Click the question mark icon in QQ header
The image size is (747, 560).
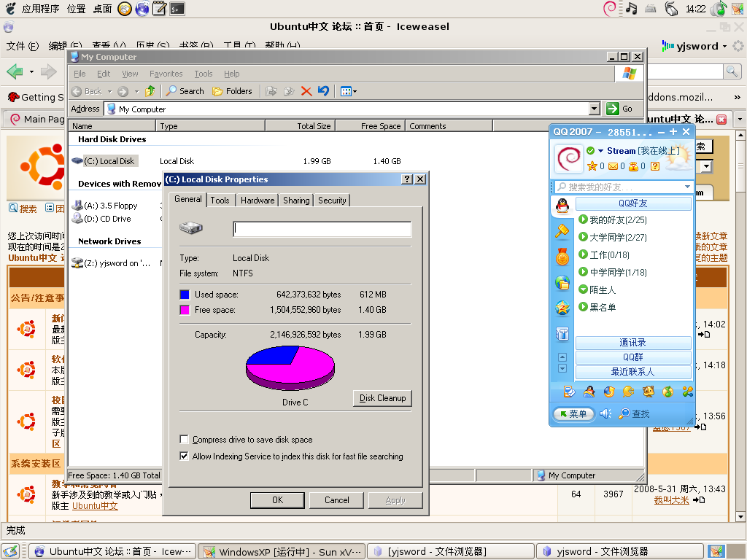(x=655, y=166)
